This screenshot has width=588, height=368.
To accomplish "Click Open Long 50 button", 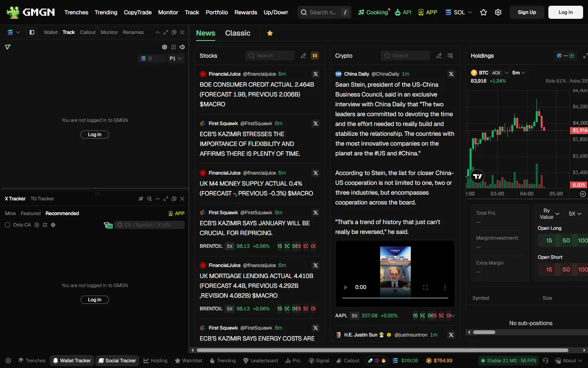I will (566, 240).
